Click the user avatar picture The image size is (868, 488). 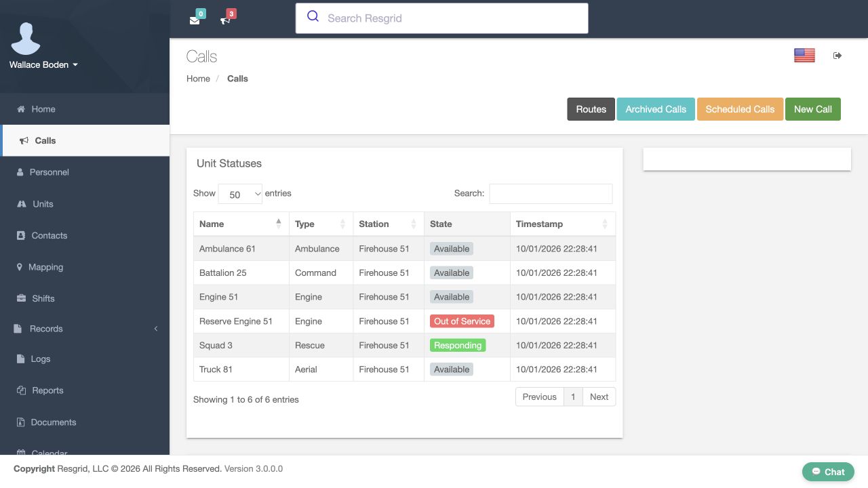pos(26,39)
